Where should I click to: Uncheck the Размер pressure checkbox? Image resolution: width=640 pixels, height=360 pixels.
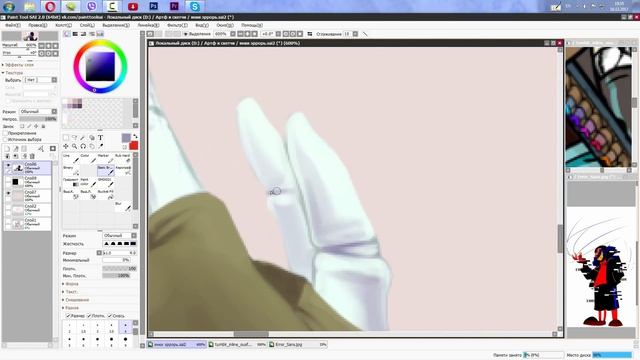pyautogui.click(x=68, y=316)
